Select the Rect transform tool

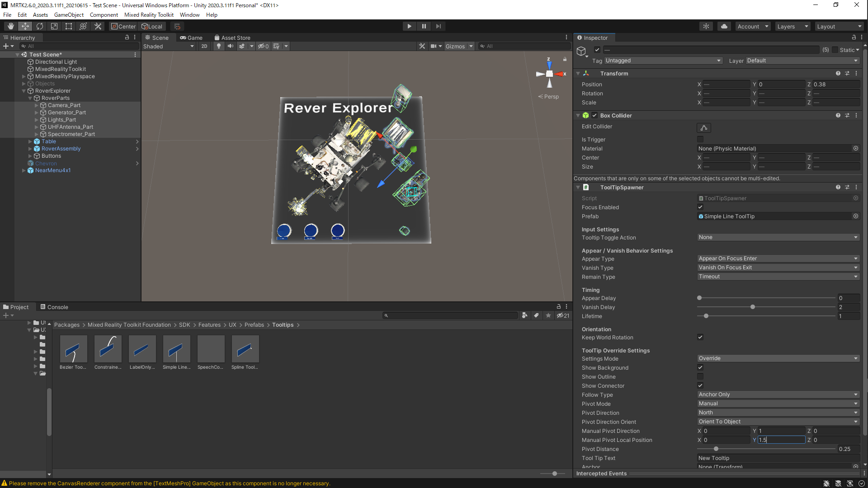tap(69, 26)
